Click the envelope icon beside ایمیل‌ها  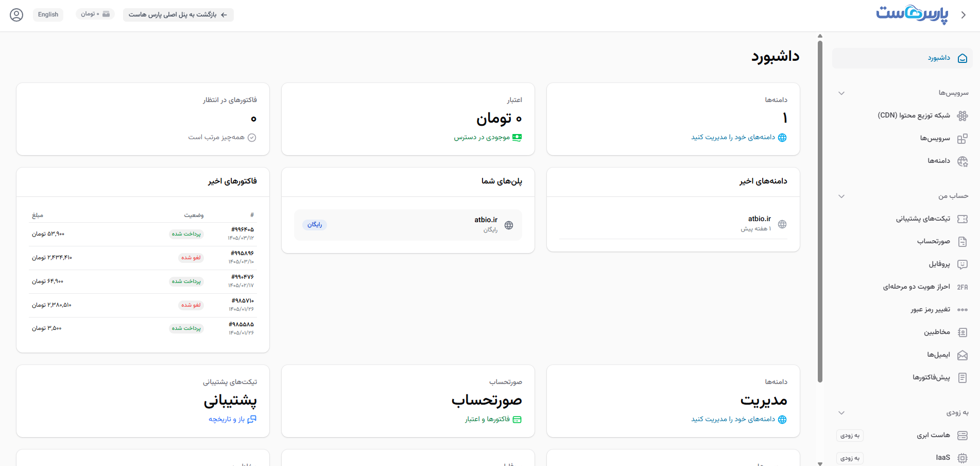point(962,355)
